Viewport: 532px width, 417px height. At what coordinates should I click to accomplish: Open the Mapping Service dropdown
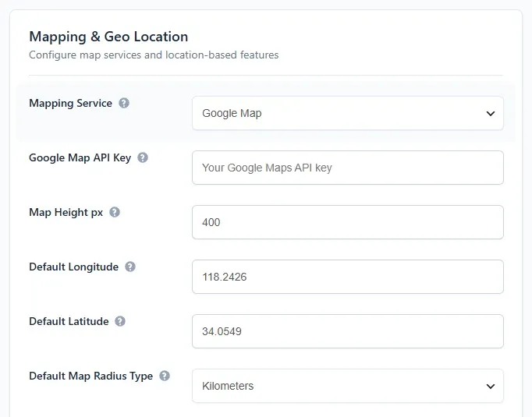click(348, 113)
